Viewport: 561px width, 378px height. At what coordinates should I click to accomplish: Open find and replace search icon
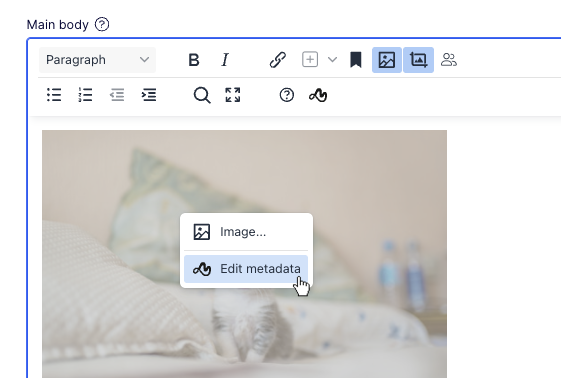pos(202,95)
